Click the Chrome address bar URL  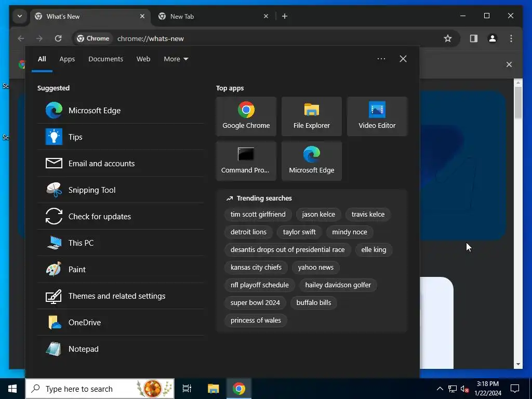pyautogui.click(x=150, y=38)
